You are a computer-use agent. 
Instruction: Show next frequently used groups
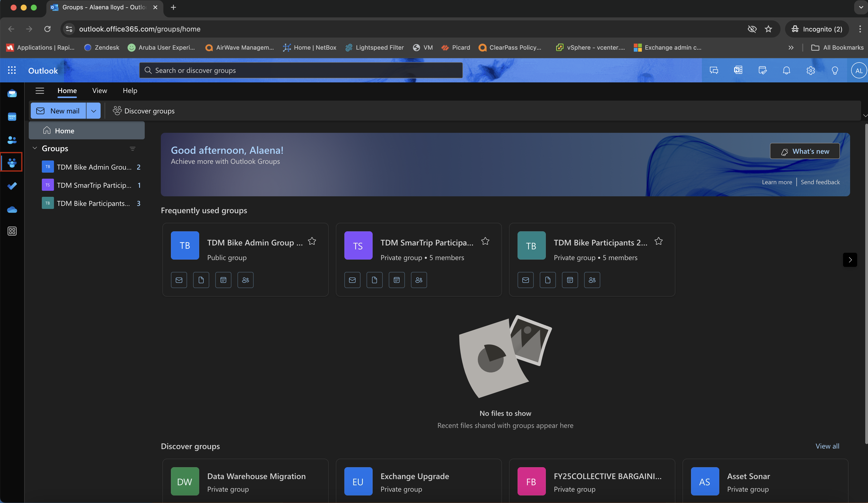(850, 260)
